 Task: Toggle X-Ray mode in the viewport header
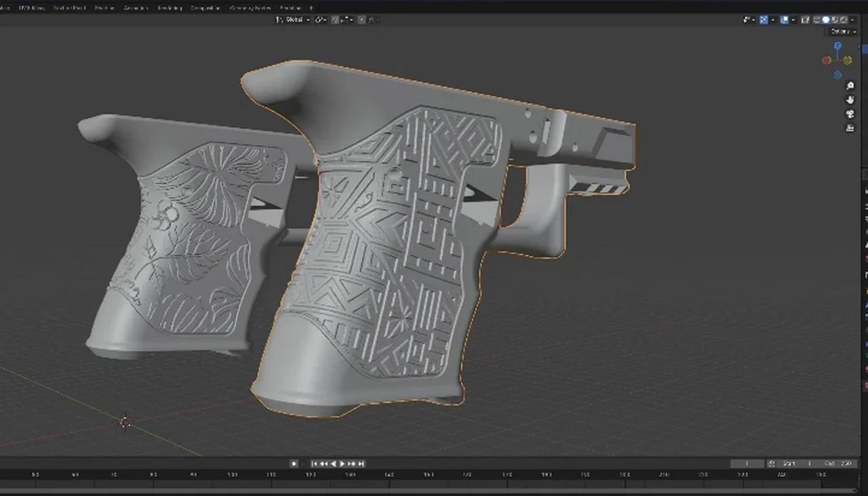point(804,19)
